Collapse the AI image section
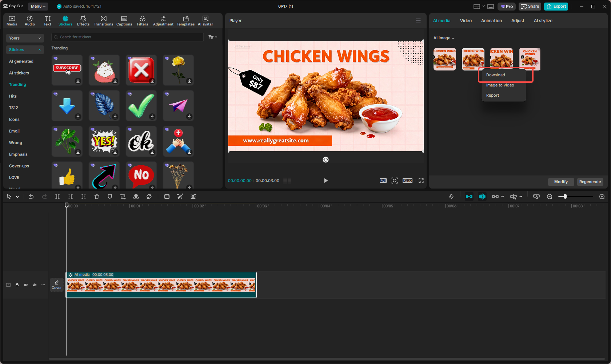611x364 pixels. 454,38
